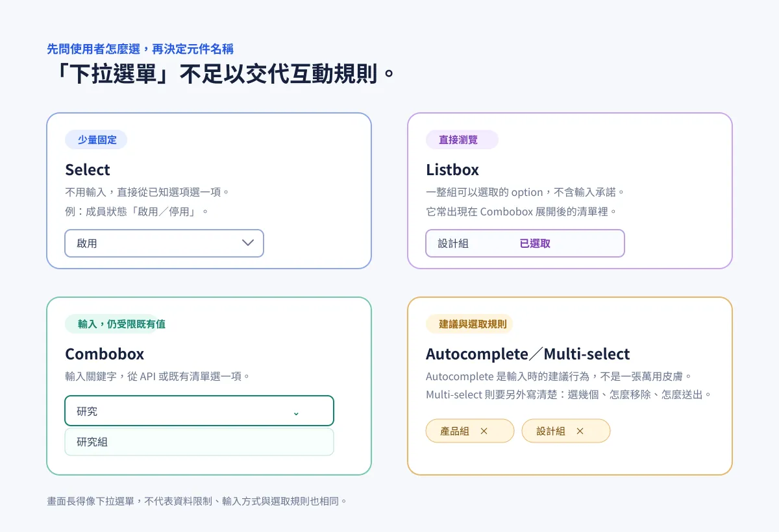Select the 設計組 listbox option
779x532 pixels.
[525, 243]
